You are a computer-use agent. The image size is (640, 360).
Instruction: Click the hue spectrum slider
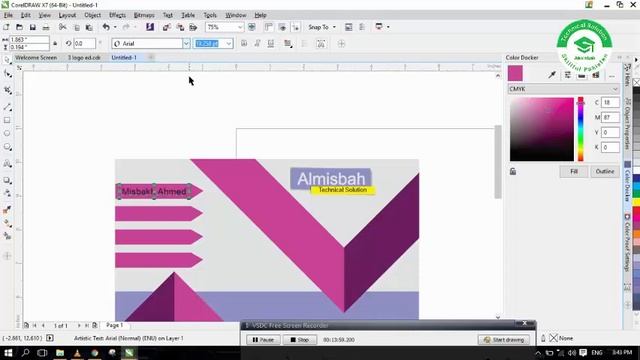[580, 129]
